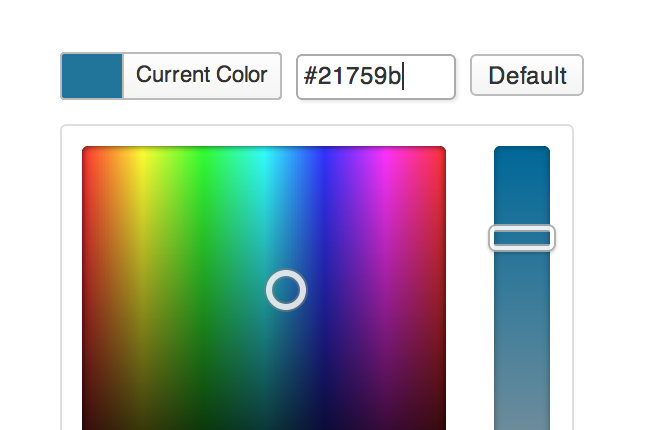Viewport: 648px width, 430px height.
Task: Pick bright red at palette's top-left corner
Action: click(88, 153)
